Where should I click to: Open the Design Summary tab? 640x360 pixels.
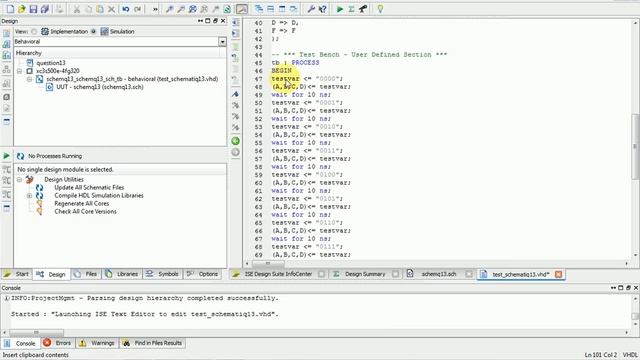[x=365, y=274]
